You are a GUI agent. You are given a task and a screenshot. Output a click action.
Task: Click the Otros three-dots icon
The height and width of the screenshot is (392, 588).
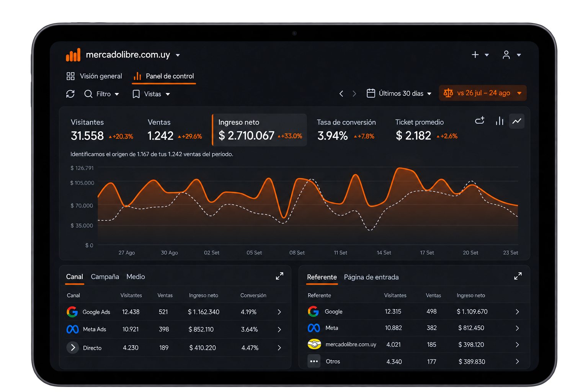point(314,361)
